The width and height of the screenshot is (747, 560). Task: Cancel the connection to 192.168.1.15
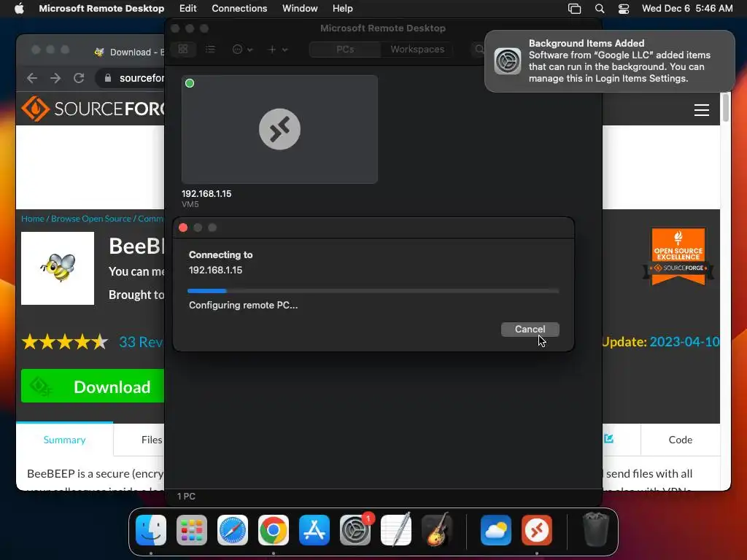click(530, 329)
